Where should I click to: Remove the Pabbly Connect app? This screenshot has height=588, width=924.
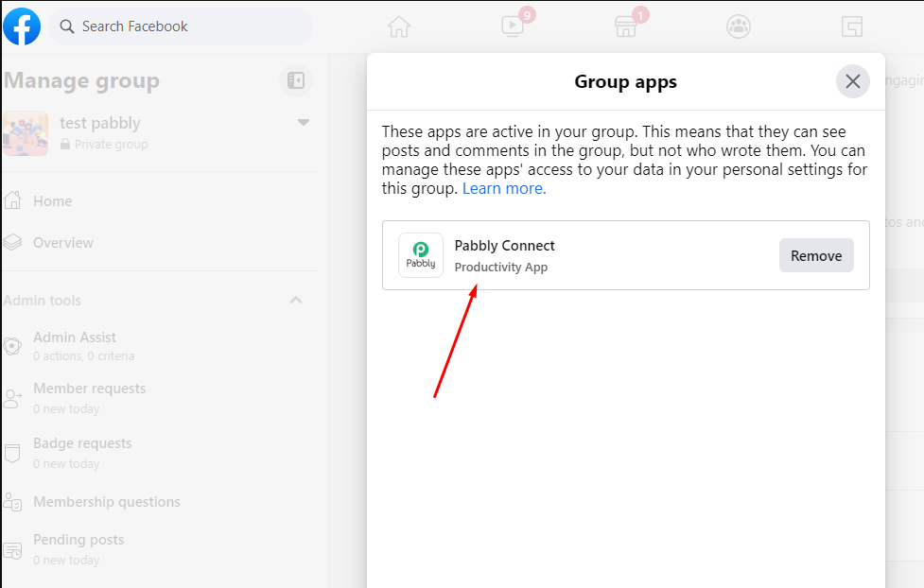[816, 255]
